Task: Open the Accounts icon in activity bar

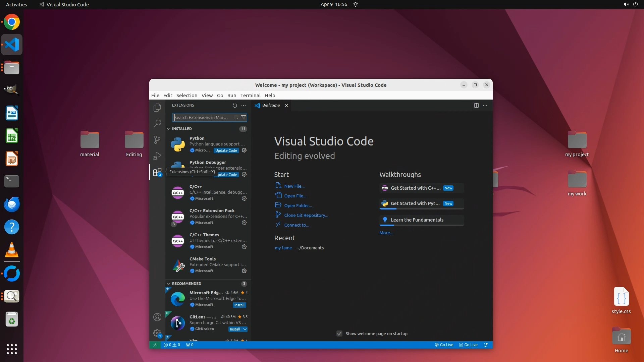Action: tap(157, 317)
